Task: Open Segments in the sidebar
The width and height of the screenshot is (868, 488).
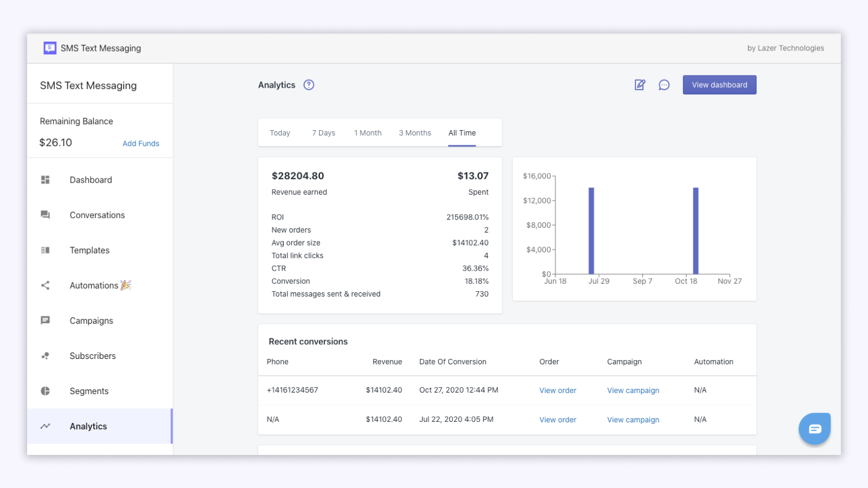Action: tap(100, 391)
